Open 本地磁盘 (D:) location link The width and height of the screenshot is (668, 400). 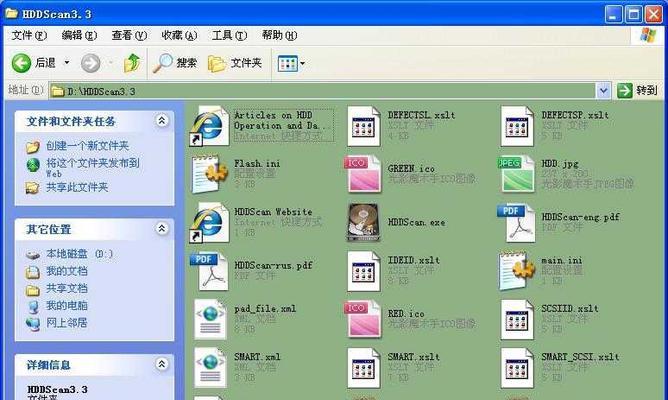click(x=80, y=254)
